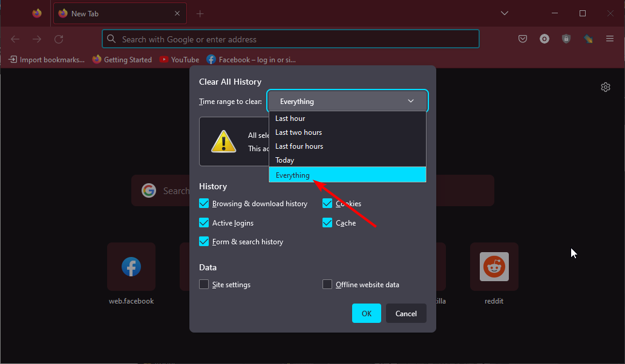625x364 pixels.
Task: Open the web.facebook shortcut tile
Action: [131, 267]
